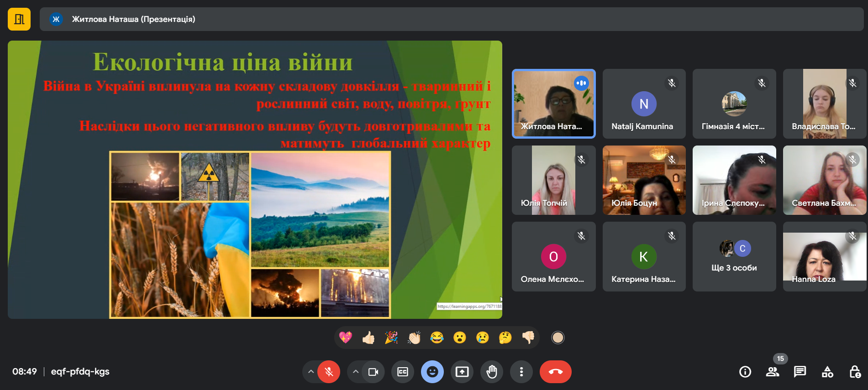Open more options three-dot menu
This screenshot has height=390, width=868.
[x=521, y=372]
